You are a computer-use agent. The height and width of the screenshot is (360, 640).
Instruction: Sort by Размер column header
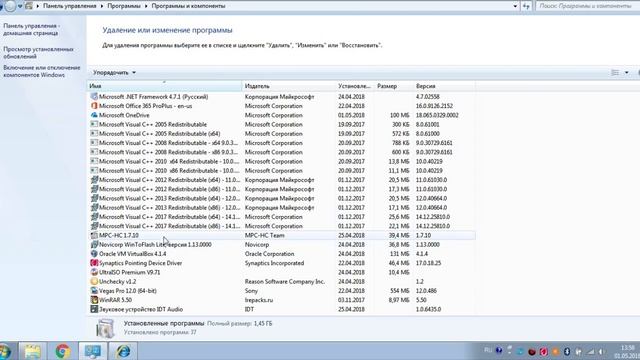click(x=393, y=86)
